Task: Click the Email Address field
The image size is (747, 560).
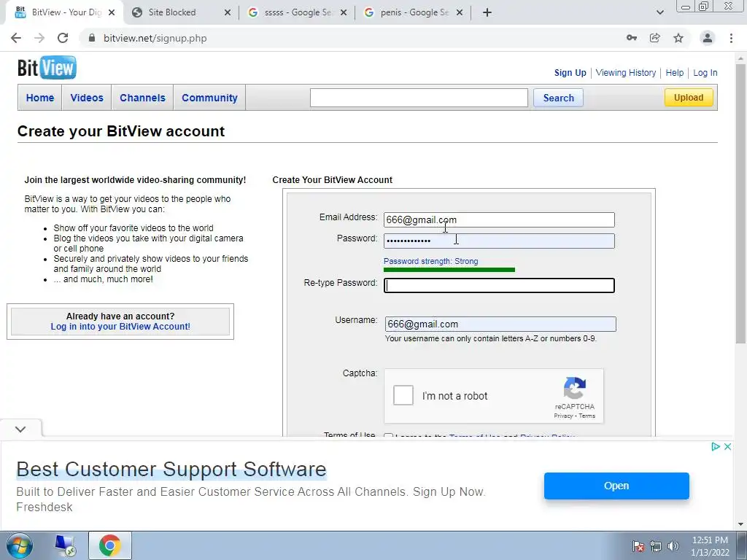Action: (x=499, y=219)
